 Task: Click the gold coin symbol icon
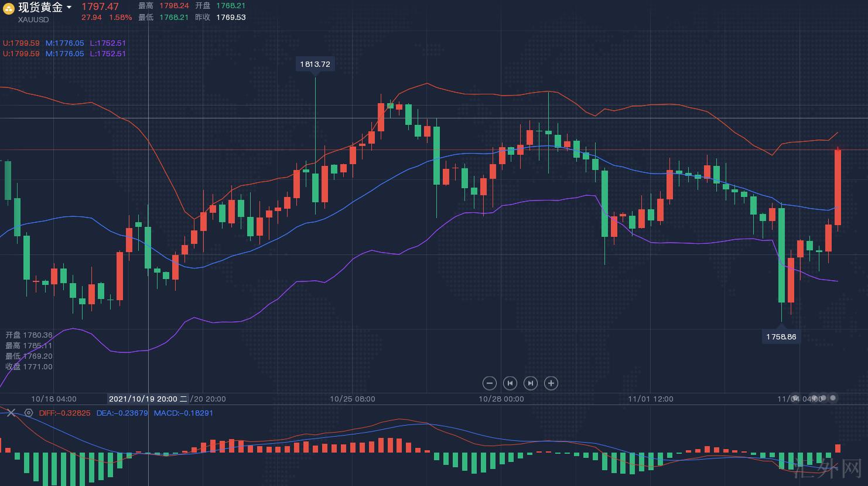pos(8,8)
